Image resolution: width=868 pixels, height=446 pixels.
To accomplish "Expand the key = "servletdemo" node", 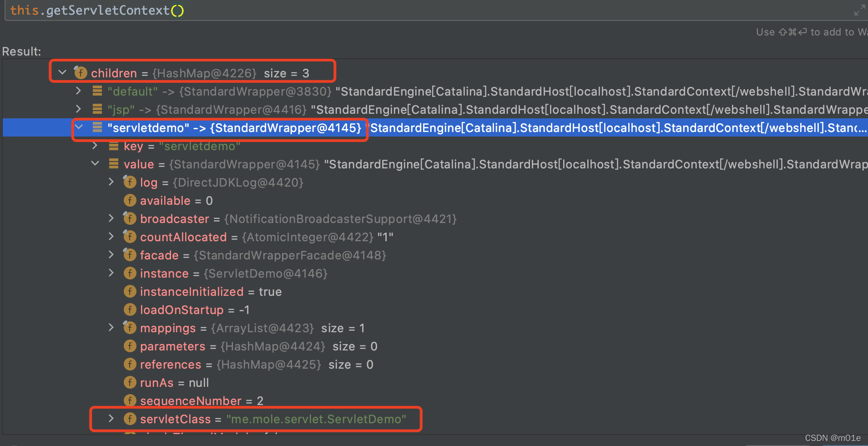I will (95, 146).
